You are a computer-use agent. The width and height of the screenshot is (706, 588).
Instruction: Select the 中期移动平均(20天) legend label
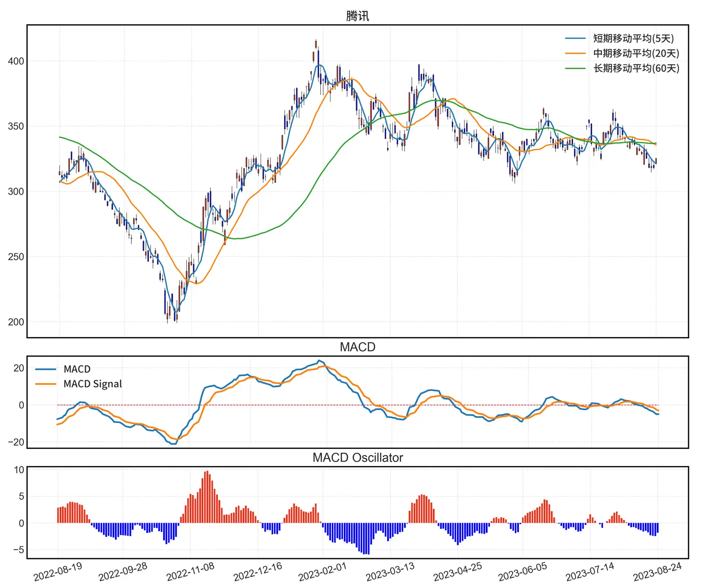(636, 53)
